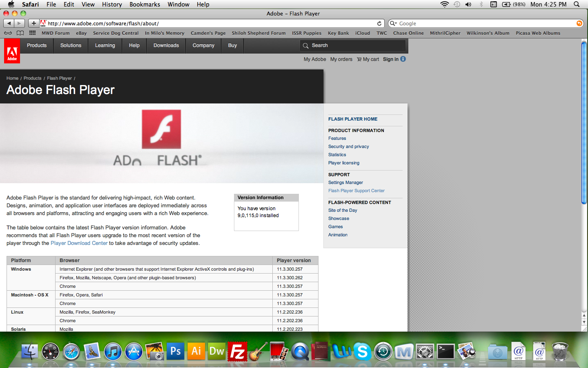This screenshot has height=368, width=588.
Task: Click the scroll up arrow
Action: pyautogui.click(x=584, y=316)
